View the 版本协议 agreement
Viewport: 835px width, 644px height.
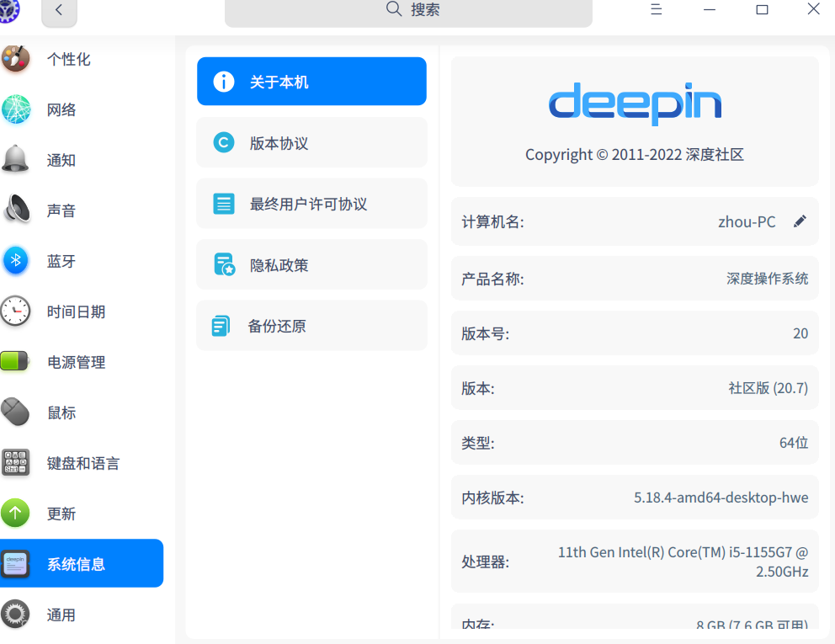(x=311, y=142)
